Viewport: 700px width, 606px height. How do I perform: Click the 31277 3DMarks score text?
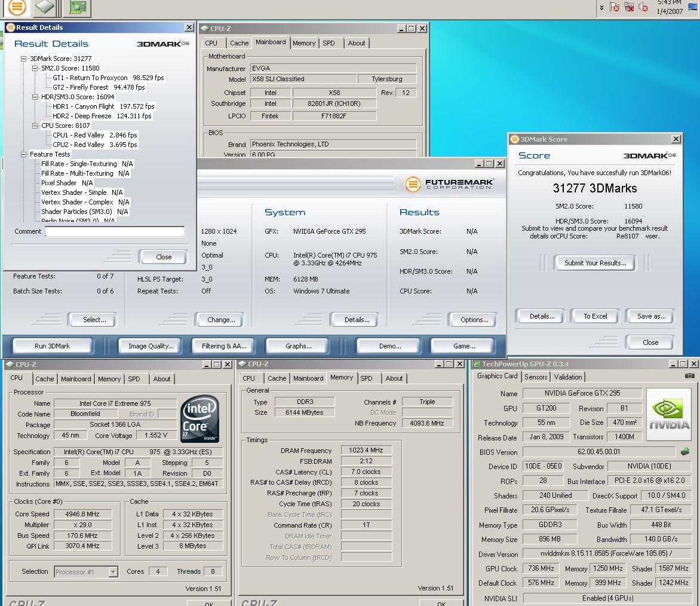pos(595,188)
